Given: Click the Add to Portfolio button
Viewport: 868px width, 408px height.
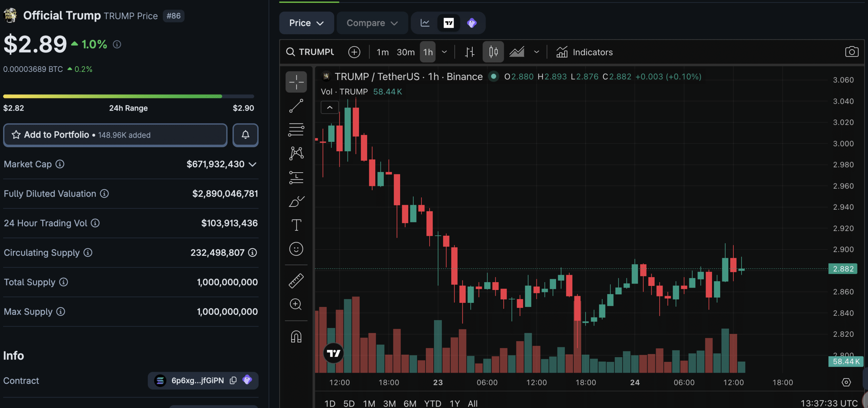Looking at the screenshot, I should [115, 135].
